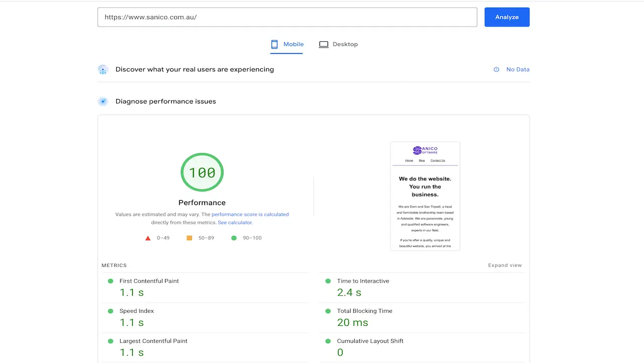Click the No Data link
Viewport: 644px width, 363px height.
click(518, 69)
